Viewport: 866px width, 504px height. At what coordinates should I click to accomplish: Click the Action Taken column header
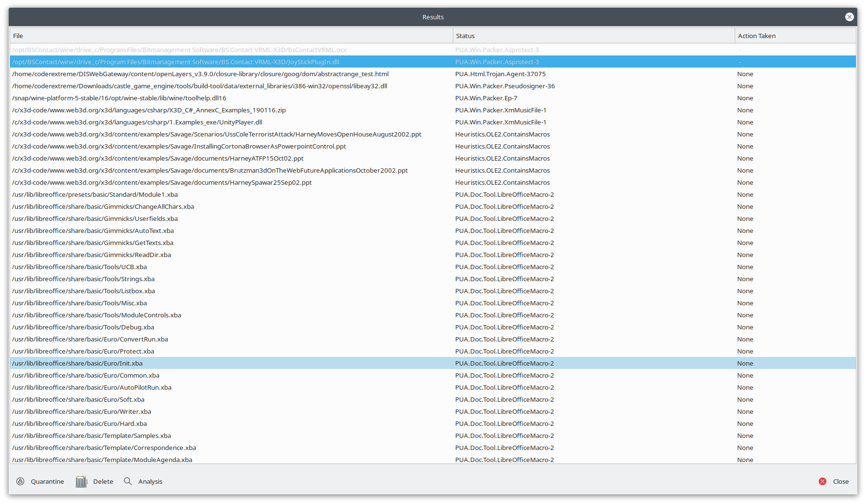[x=795, y=36]
